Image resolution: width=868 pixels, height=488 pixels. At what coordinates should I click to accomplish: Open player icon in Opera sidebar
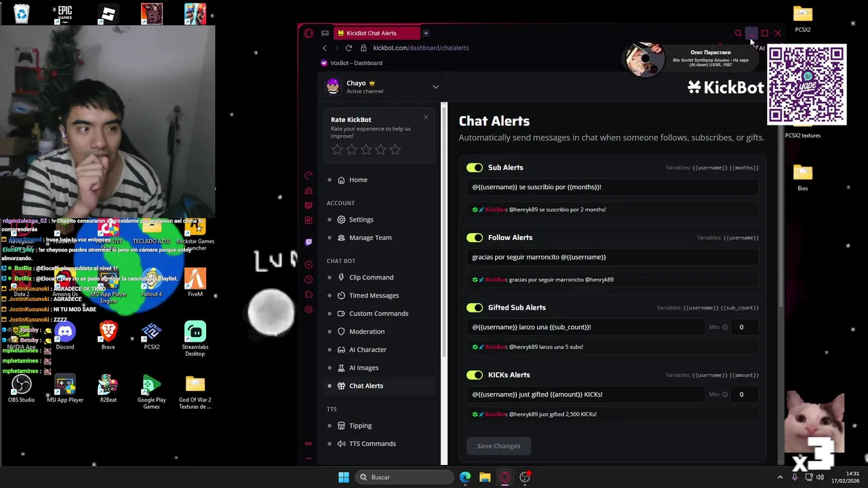(309, 264)
